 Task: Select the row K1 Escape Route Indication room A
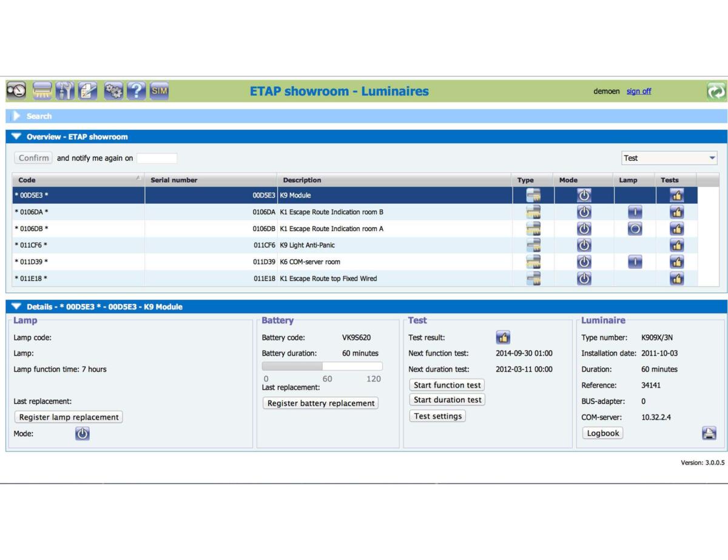(354, 229)
